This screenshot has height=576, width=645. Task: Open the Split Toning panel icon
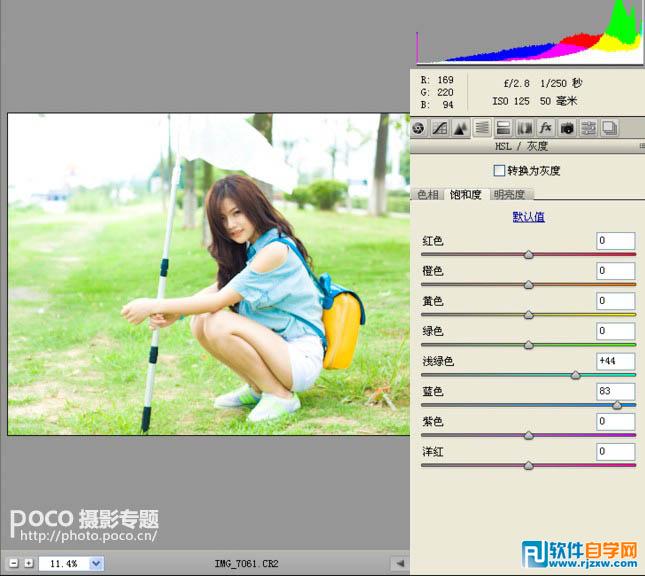(503, 128)
